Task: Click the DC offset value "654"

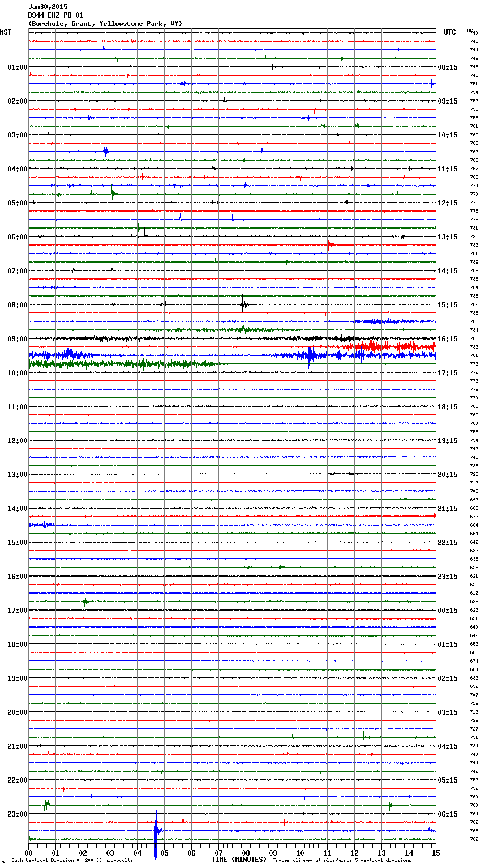Action: tap(474, 534)
